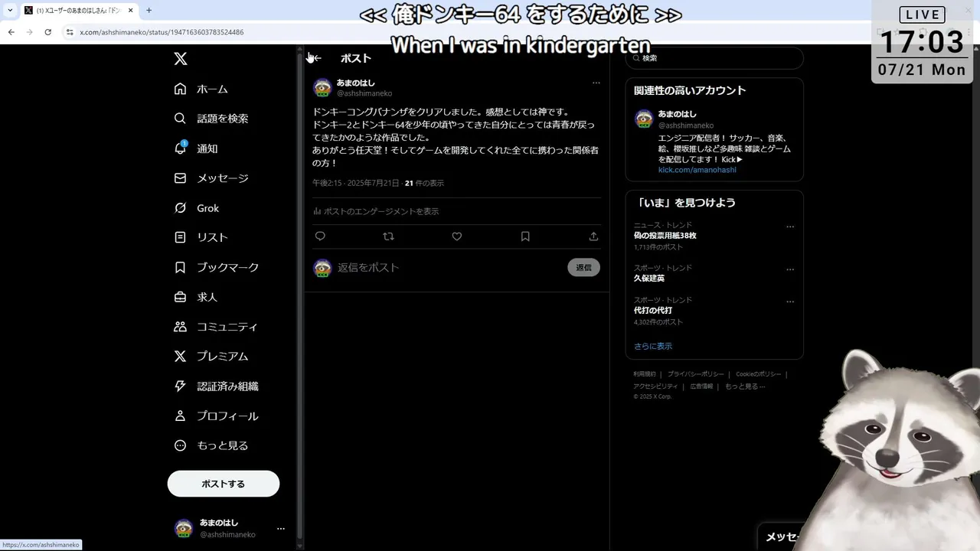
Task: Open 求人 jobs page
Action: coord(196,297)
